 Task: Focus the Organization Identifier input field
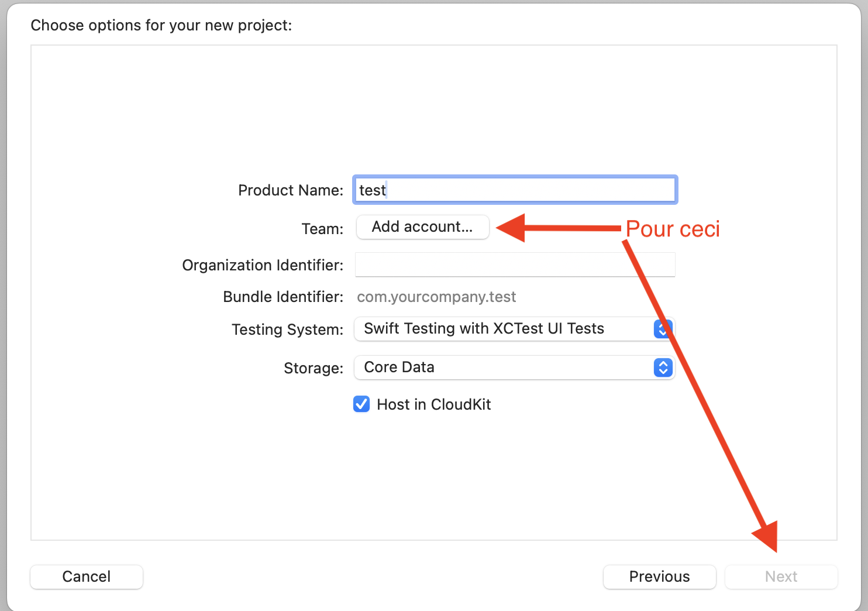click(515, 265)
